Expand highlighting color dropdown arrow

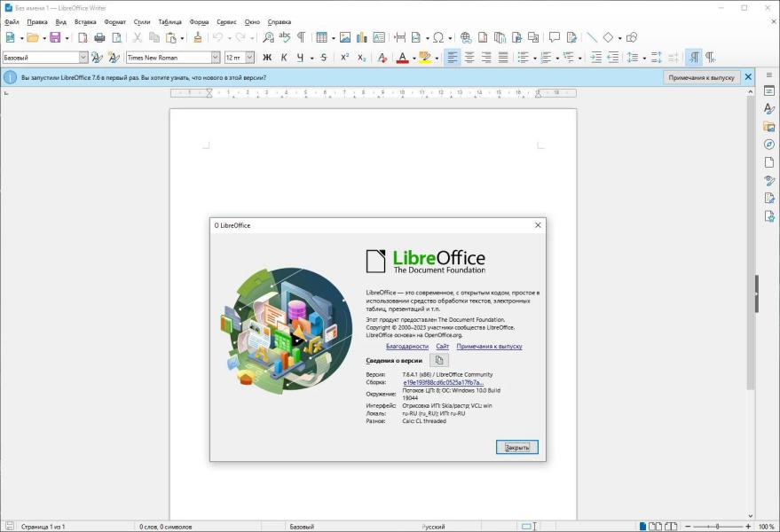[x=437, y=59]
